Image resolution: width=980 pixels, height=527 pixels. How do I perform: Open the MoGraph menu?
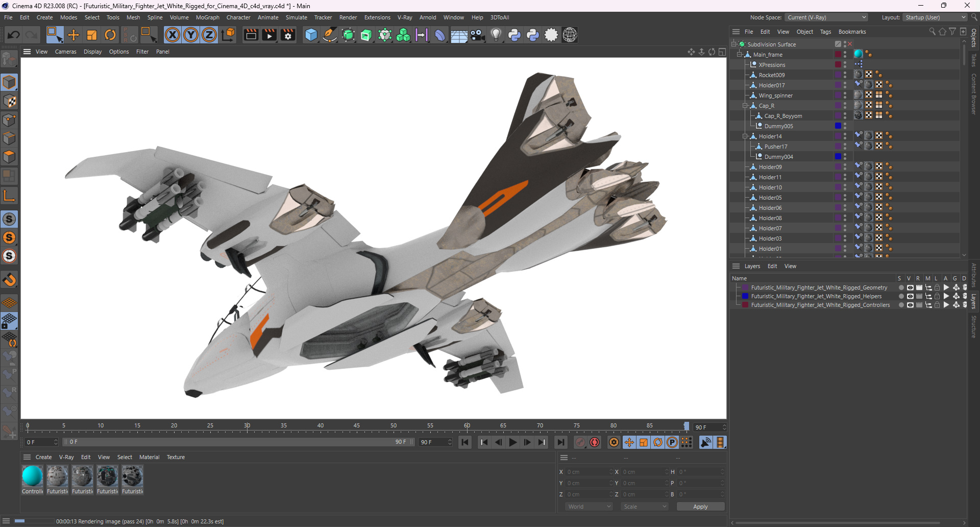coord(208,17)
